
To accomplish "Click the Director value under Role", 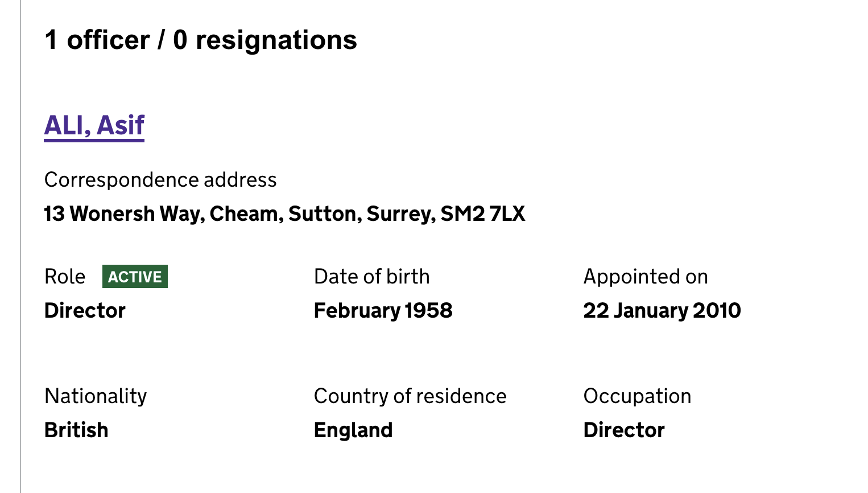I will [x=85, y=311].
